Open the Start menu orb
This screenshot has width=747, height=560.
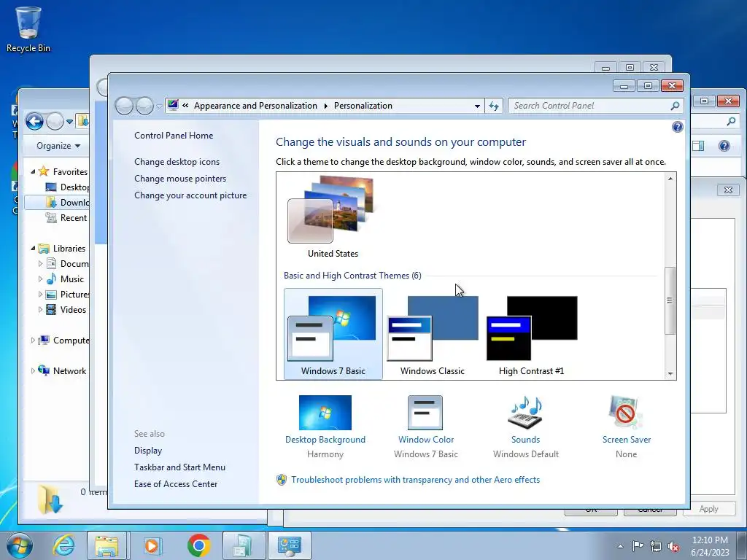[x=20, y=545]
